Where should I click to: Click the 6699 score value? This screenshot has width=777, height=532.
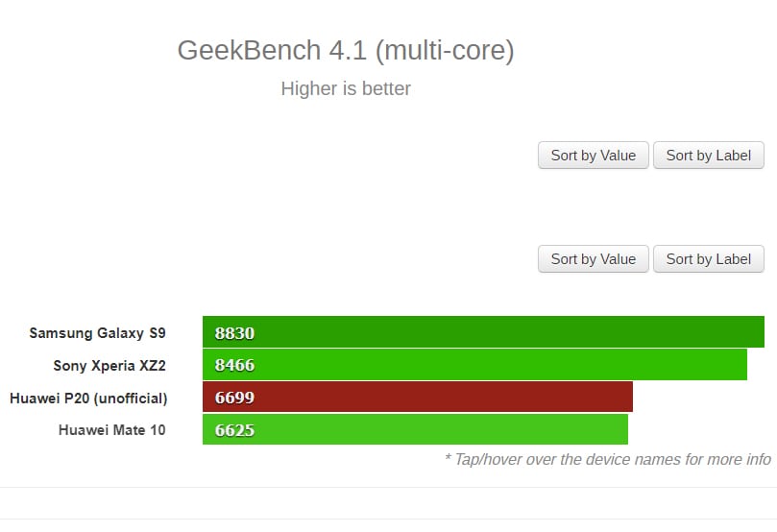(x=234, y=398)
